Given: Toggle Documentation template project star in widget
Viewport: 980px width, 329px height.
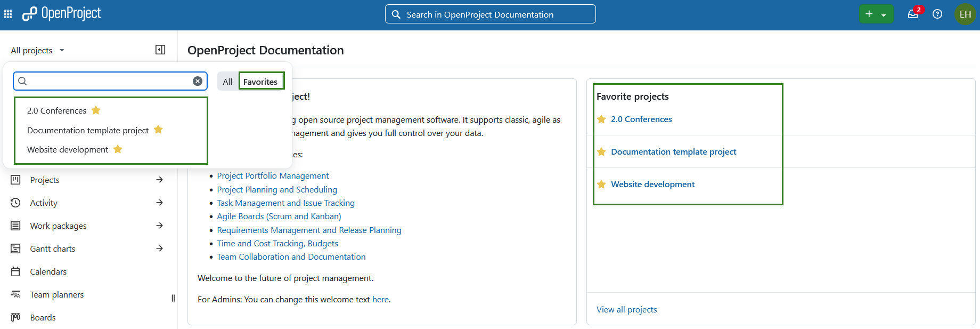Looking at the screenshot, I should coord(601,151).
